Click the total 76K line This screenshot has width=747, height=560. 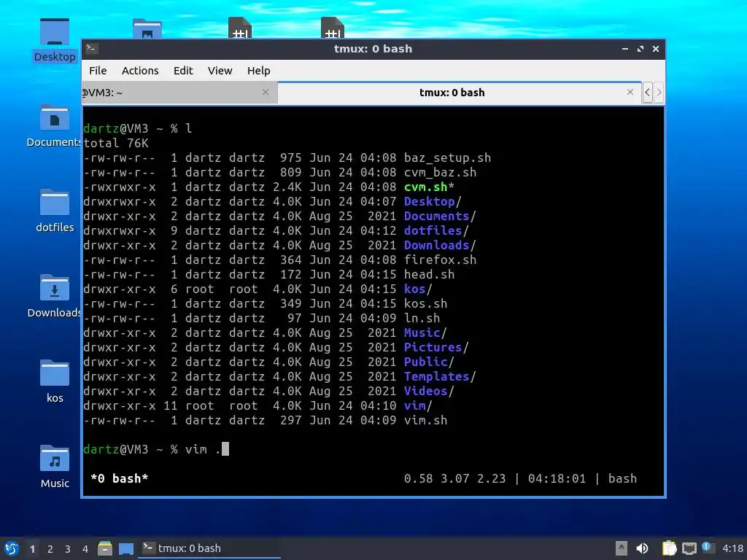click(x=116, y=143)
